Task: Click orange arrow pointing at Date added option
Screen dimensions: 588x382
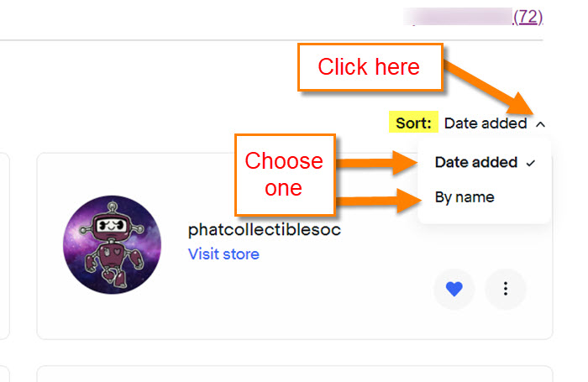Action: 377,162
